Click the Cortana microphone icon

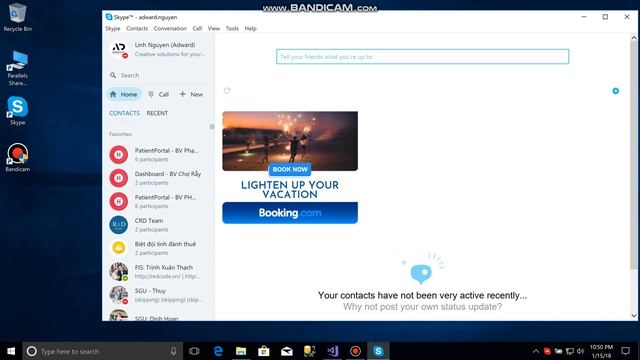click(173, 351)
